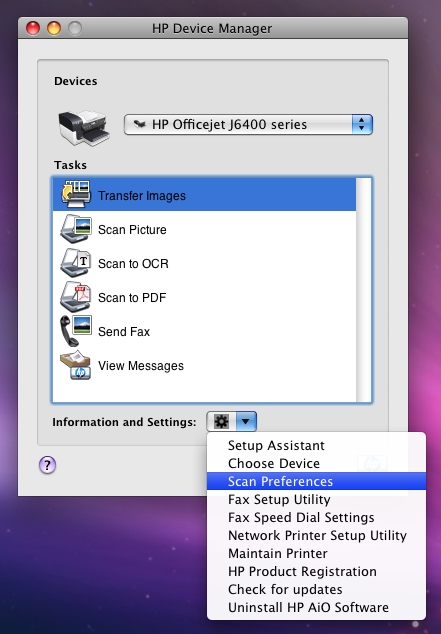Click the gear icon beside Information and Settings
441x634 pixels.
pyautogui.click(x=221, y=421)
